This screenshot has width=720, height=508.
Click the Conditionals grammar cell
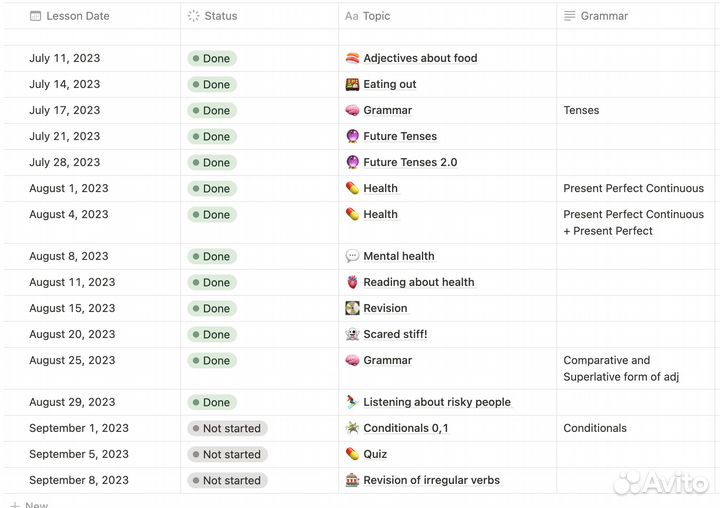(x=595, y=428)
